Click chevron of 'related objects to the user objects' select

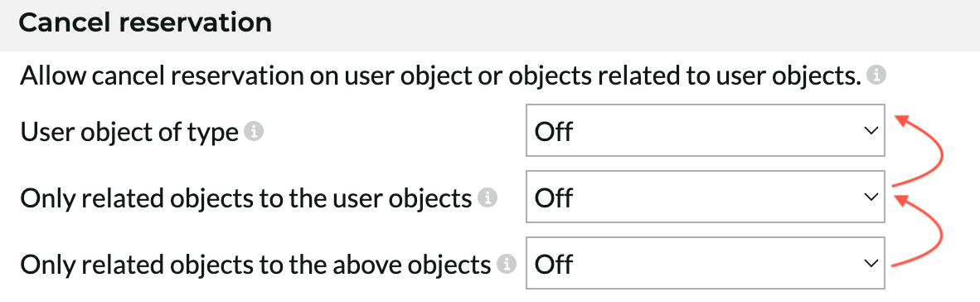click(870, 197)
